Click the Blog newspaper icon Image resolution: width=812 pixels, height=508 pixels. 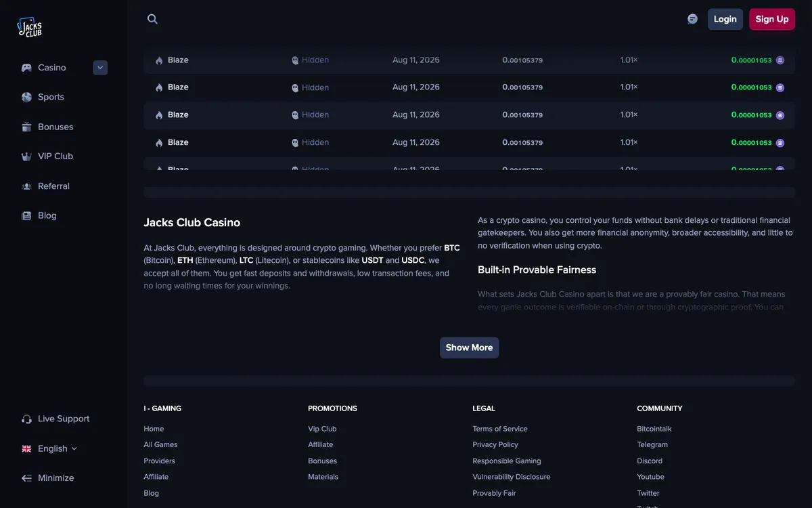26,215
